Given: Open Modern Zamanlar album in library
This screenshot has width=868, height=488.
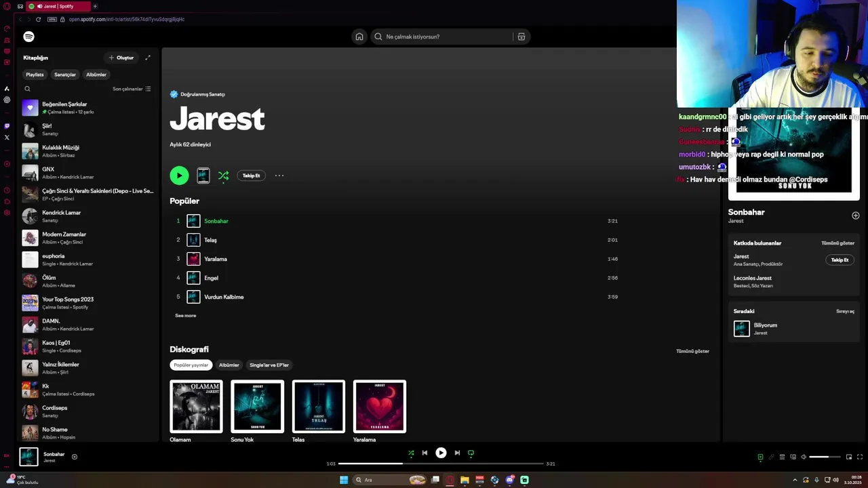Looking at the screenshot, I should point(88,238).
